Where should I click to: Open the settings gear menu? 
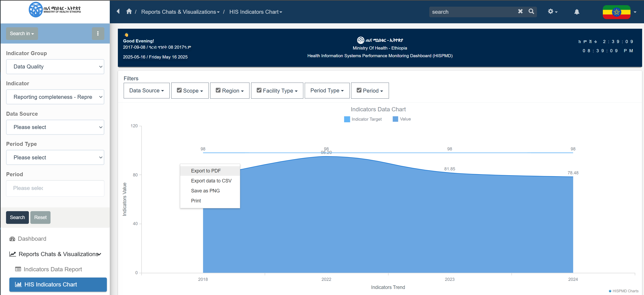(x=552, y=11)
